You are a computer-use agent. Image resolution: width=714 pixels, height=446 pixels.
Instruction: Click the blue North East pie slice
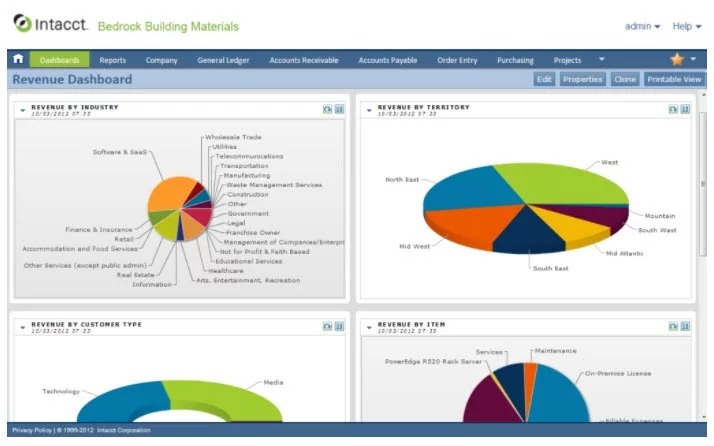(469, 189)
